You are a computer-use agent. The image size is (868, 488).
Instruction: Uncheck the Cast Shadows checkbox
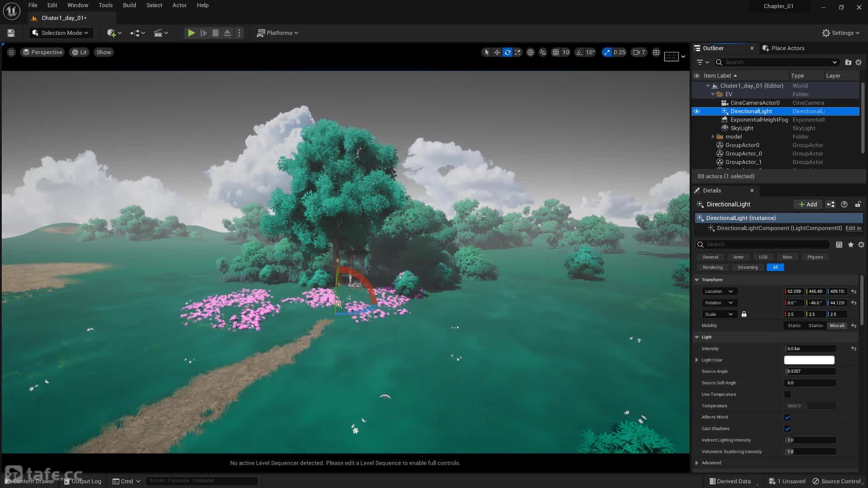(x=788, y=429)
